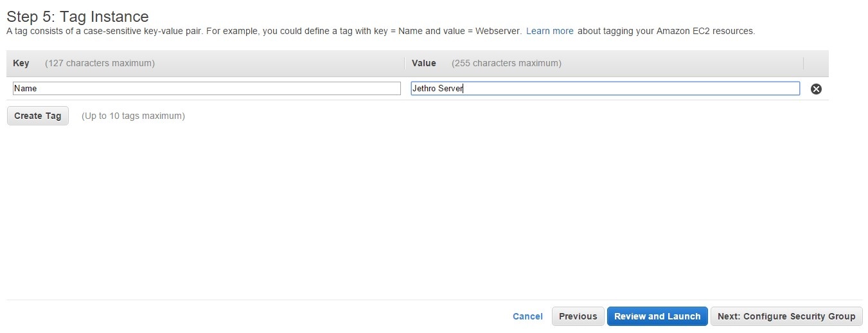
Task: Open the Learn more link
Action: (x=549, y=31)
